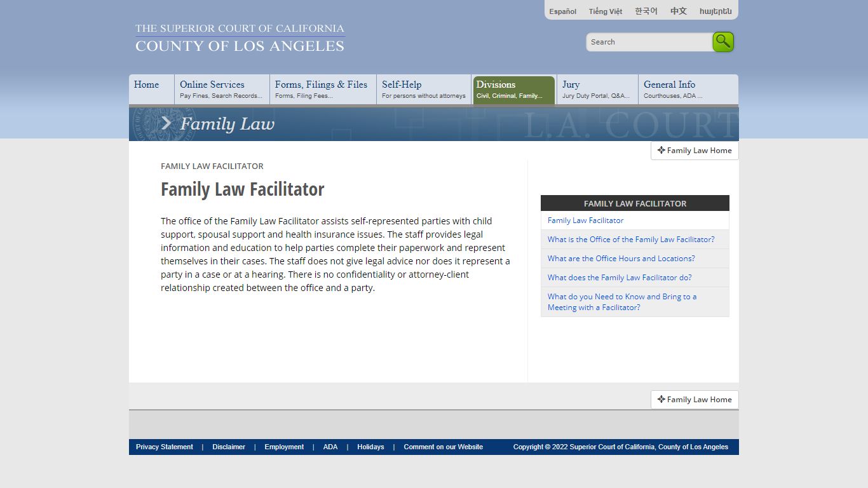This screenshot has height=488, width=868.
Task: Open the Online Services menu
Action: [222, 90]
